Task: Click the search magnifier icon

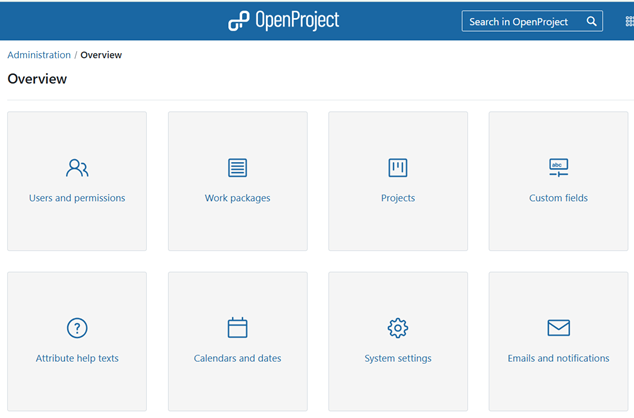Action: point(592,21)
